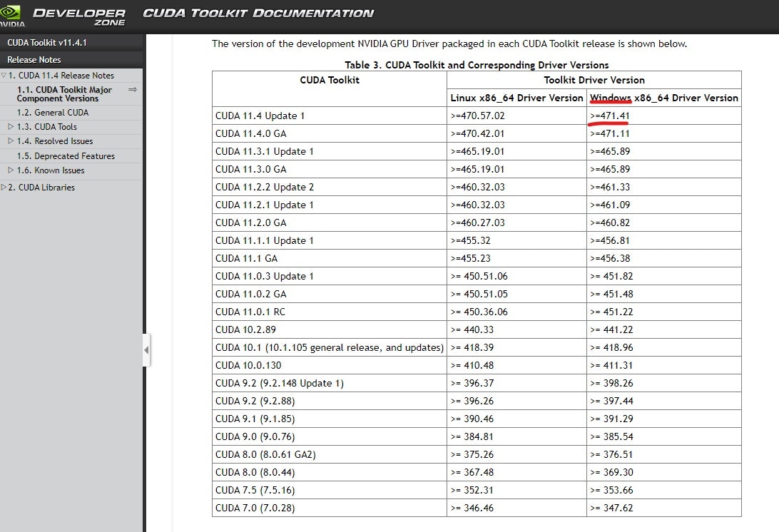Expand the 2. CUDA Libraries section
The image size is (779, 532).
click(4, 188)
